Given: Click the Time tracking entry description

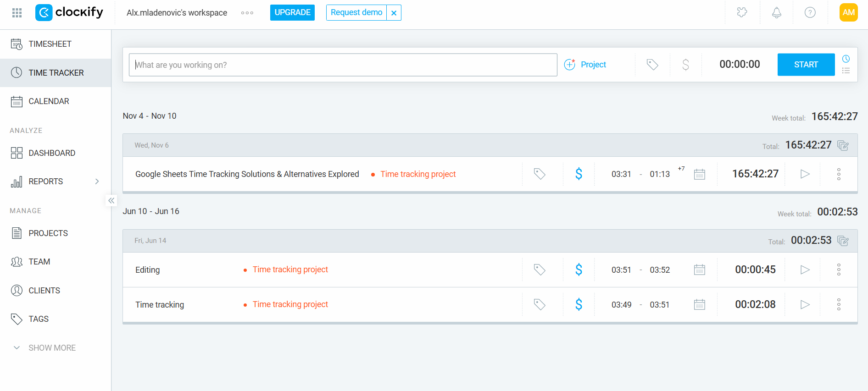Looking at the screenshot, I should coord(160,305).
